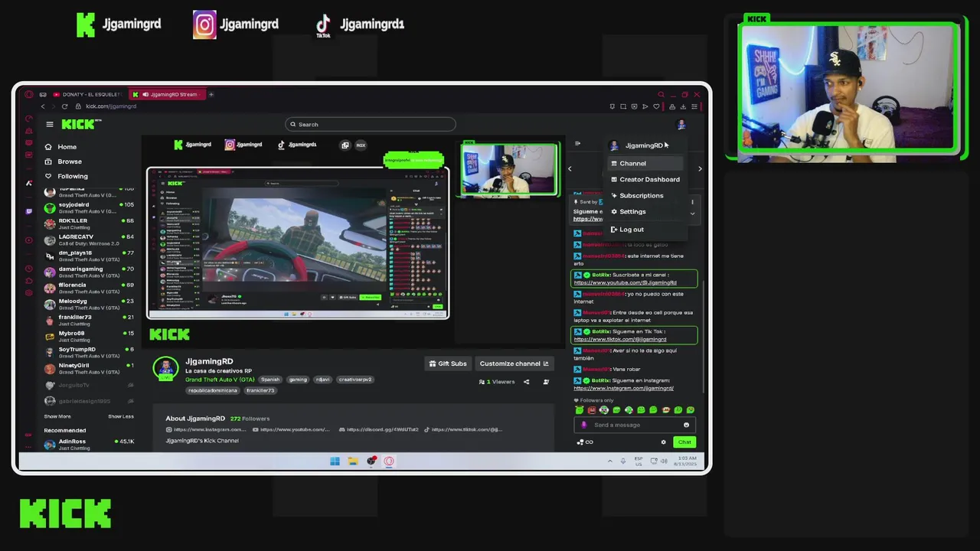Click the left arrow above chat

570,168
